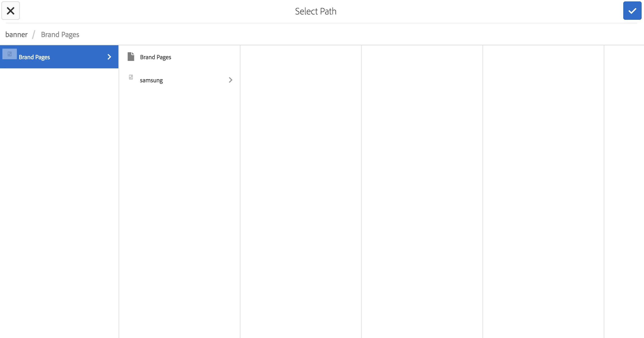Select the highlighted Brand Pages thumbnail
Viewport: 644px width, 338px height.
[x=9, y=54]
